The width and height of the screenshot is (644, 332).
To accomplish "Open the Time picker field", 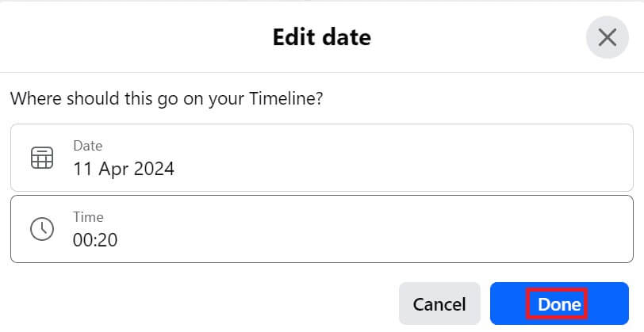I will (321, 229).
